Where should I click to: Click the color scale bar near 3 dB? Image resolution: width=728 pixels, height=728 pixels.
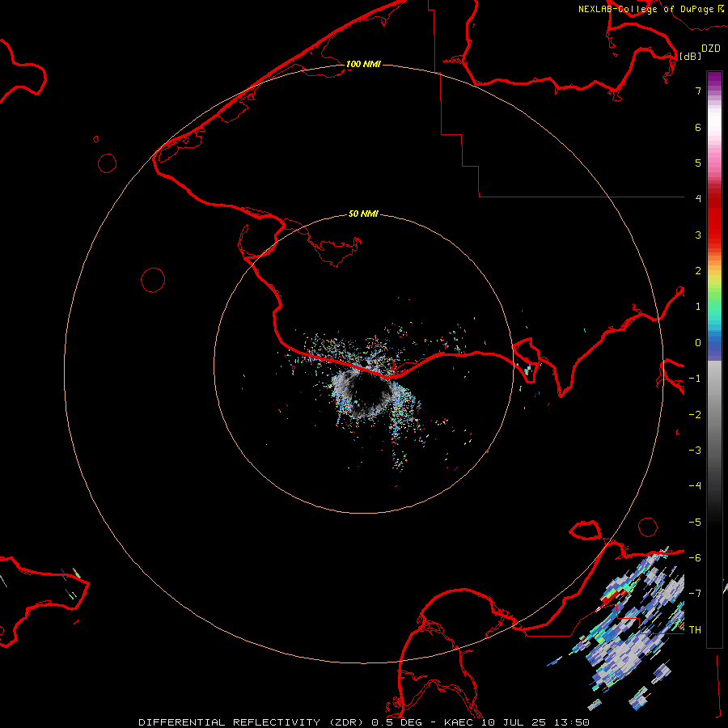click(714, 235)
